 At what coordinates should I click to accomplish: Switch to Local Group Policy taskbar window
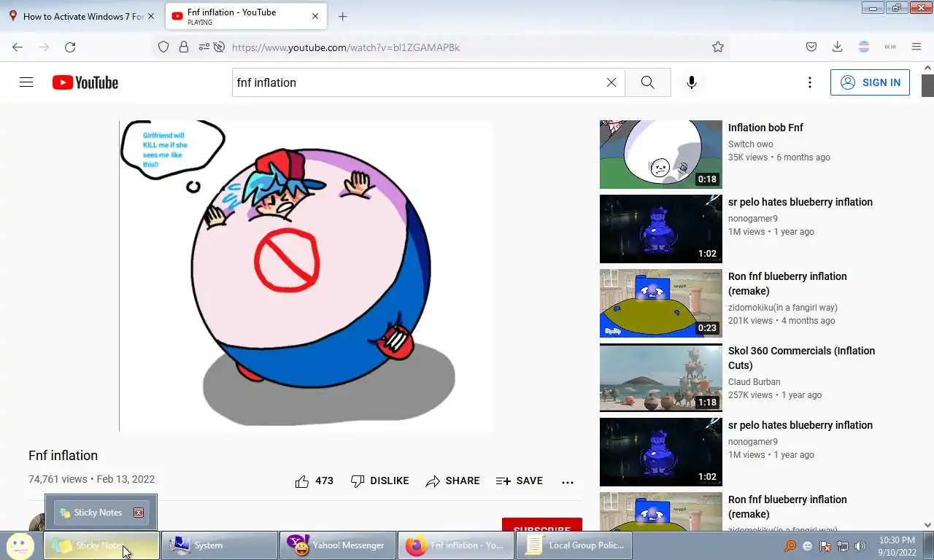tap(574, 545)
